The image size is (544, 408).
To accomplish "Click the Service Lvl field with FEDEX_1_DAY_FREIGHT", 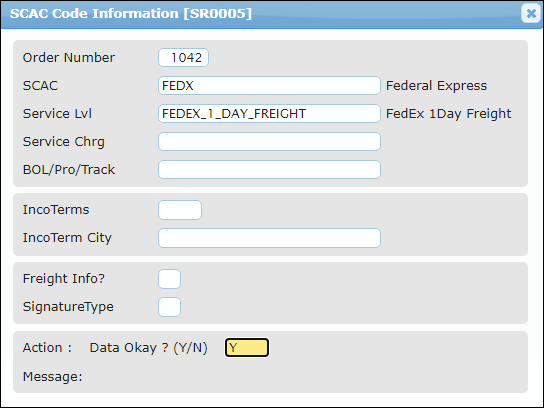I will tap(269, 113).
